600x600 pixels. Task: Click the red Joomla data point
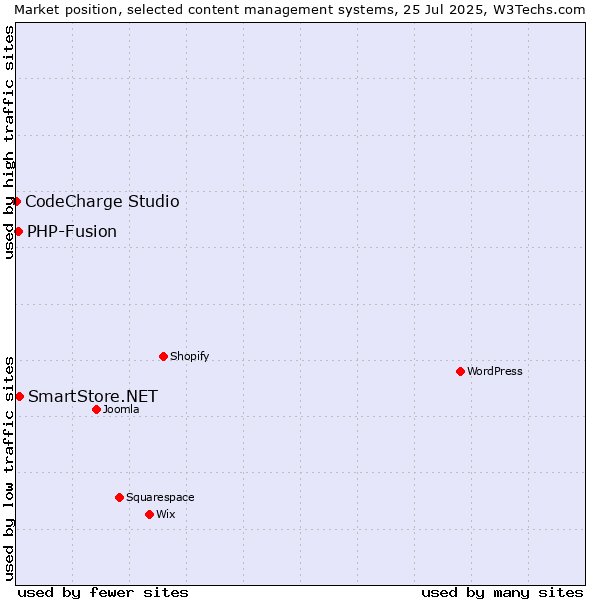(x=96, y=410)
